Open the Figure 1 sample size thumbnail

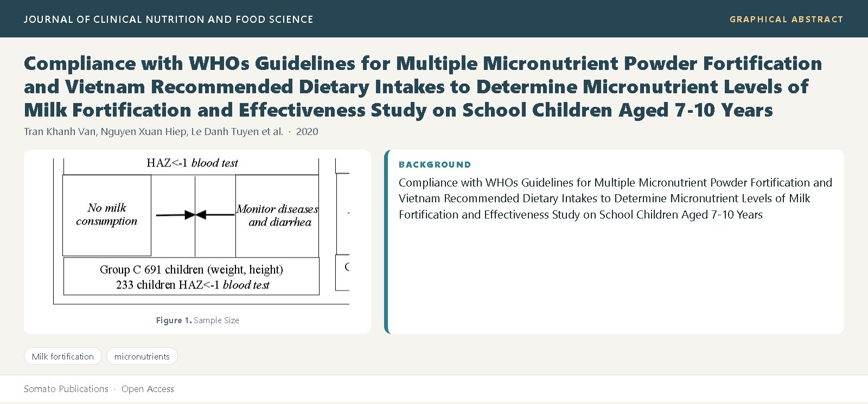[x=197, y=232]
